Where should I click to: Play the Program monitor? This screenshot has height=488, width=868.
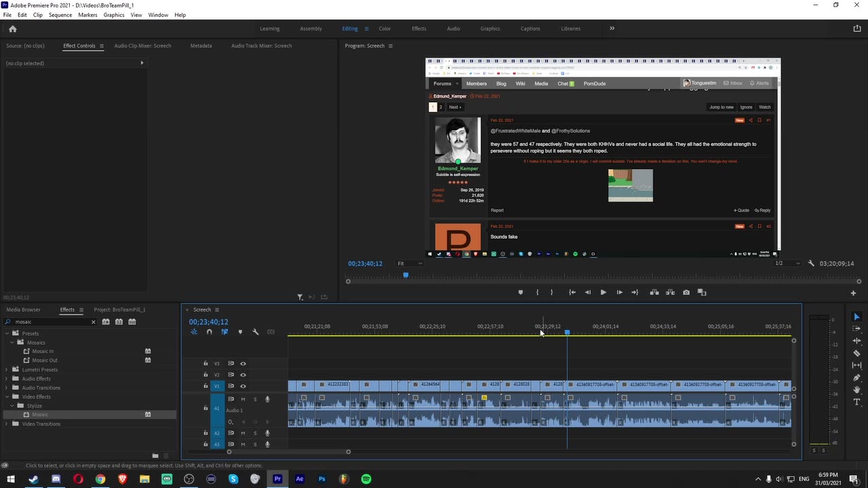(603, 292)
